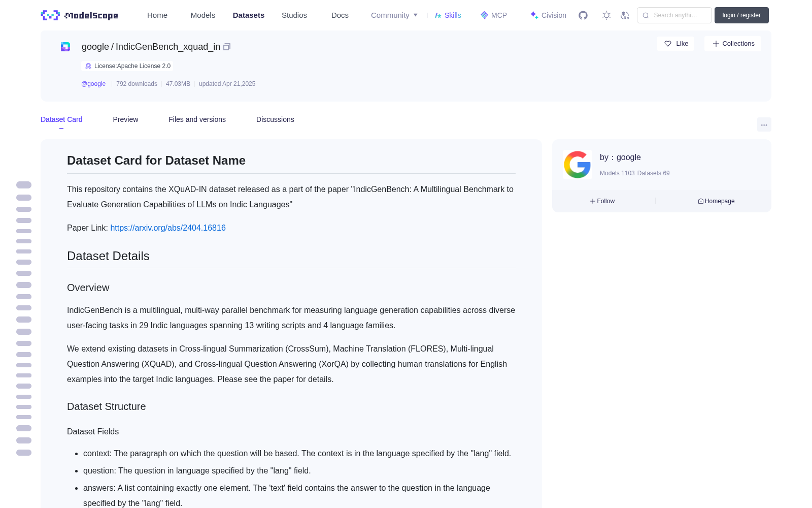Click by : google organization name
Screen dimensions: 812x508
[620, 157]
